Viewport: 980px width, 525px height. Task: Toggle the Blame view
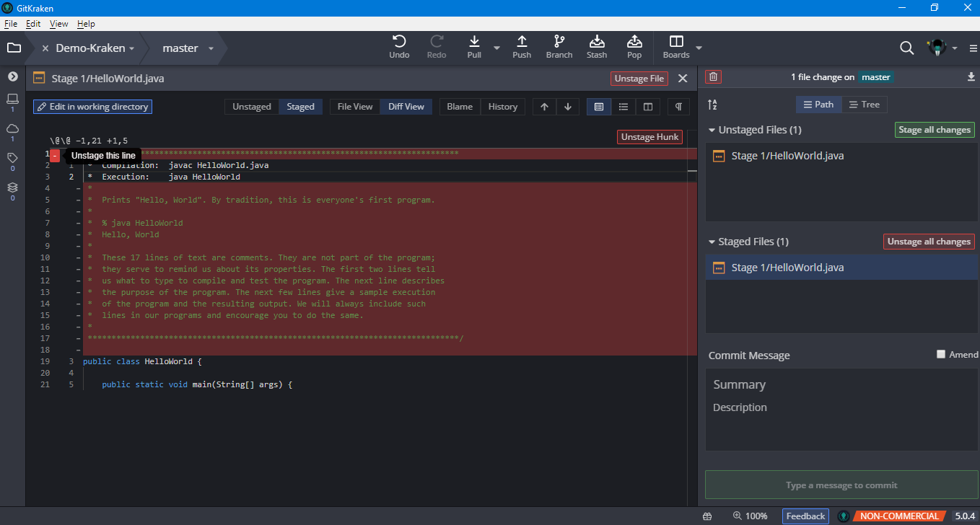460,107
